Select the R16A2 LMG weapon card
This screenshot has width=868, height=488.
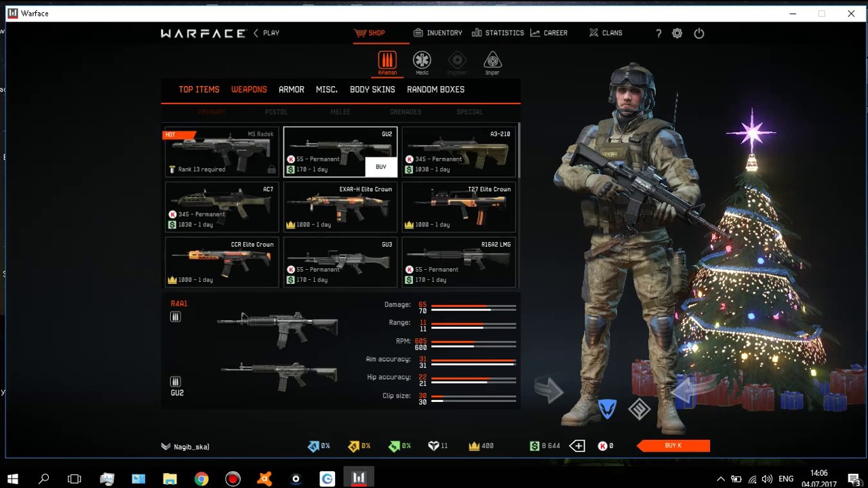[x=458, y=262]
